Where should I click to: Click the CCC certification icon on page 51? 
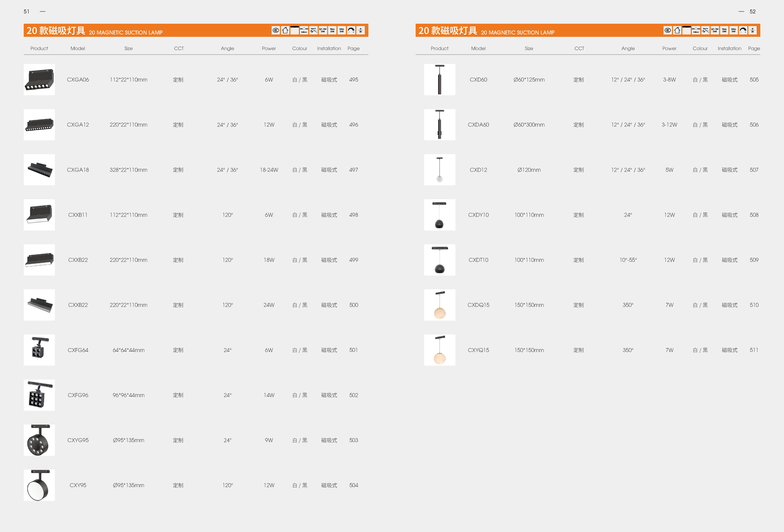point(276,30)
